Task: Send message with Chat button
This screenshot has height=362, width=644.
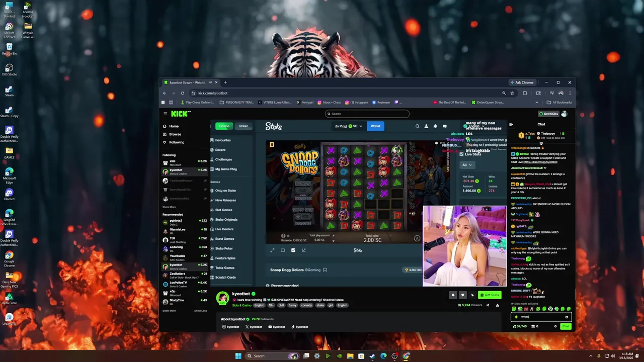Action: coord(566,326)
